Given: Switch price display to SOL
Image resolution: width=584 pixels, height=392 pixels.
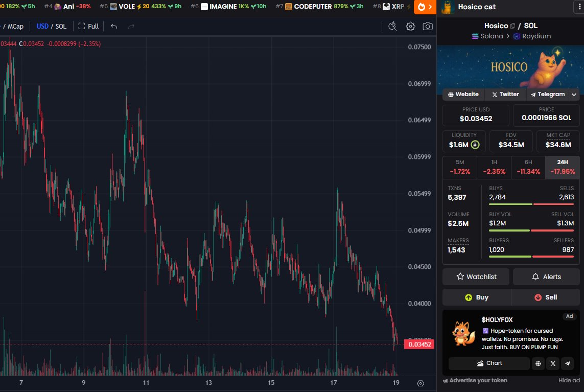Looking at the screenshot, I should [x=61, y=26].
